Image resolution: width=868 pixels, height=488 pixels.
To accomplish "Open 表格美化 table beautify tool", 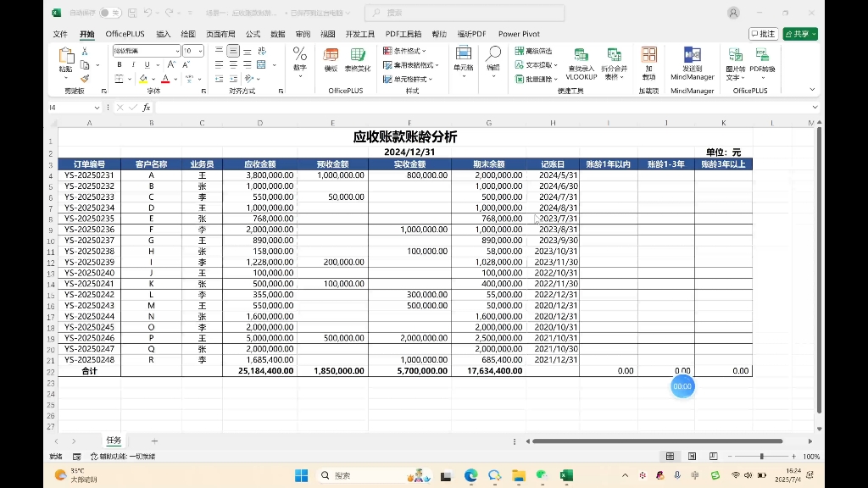I will pos(358,60).
